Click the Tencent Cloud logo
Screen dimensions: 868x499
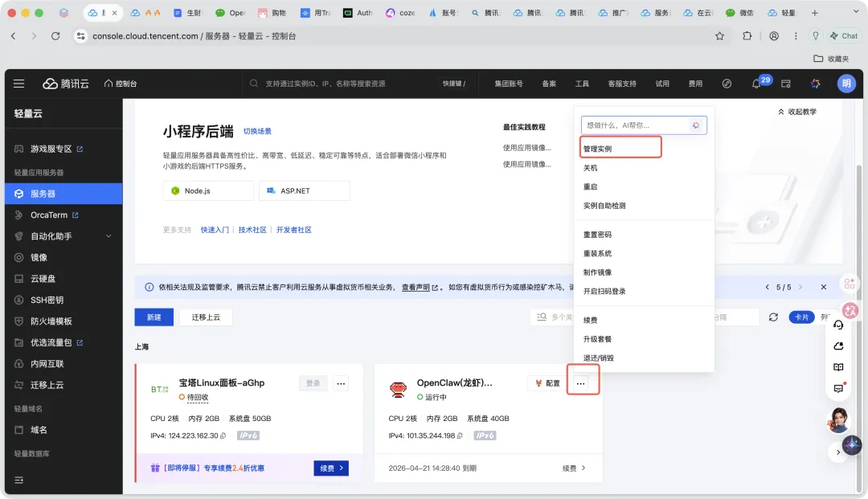click(x=66, y=84)
